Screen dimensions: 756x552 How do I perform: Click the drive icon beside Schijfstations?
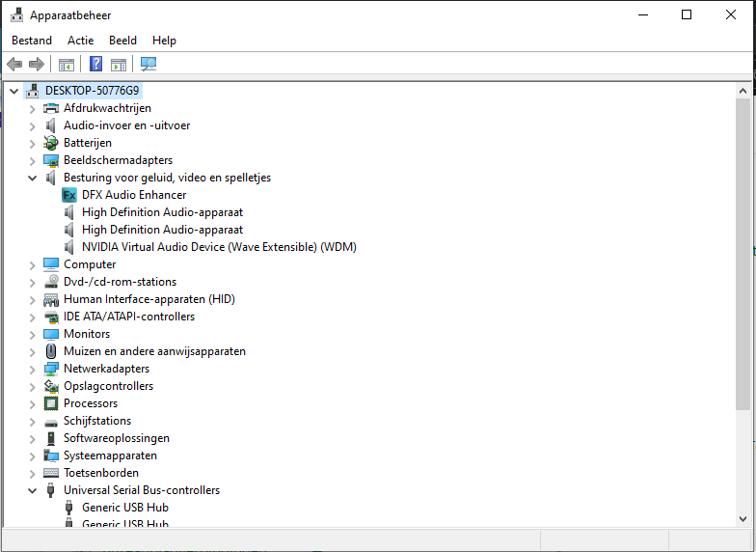pyautogui.click(x=50, y=423)
